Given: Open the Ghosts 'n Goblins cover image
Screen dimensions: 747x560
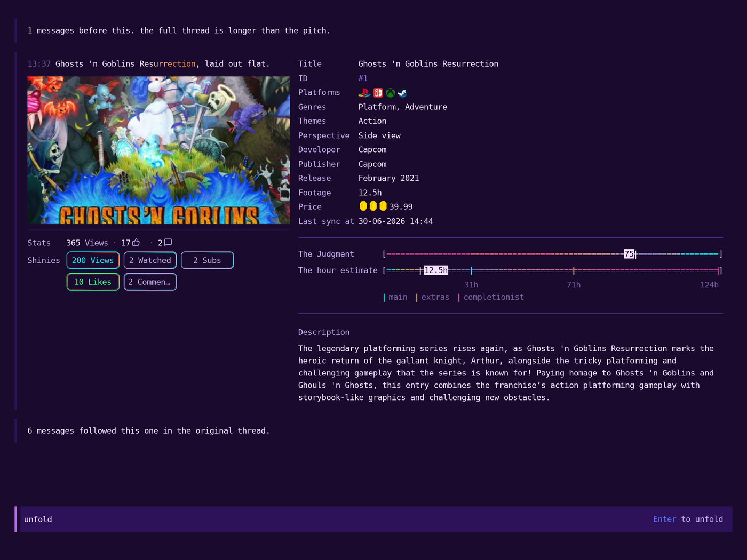Looking at the screenshot, I should (159, 150).
